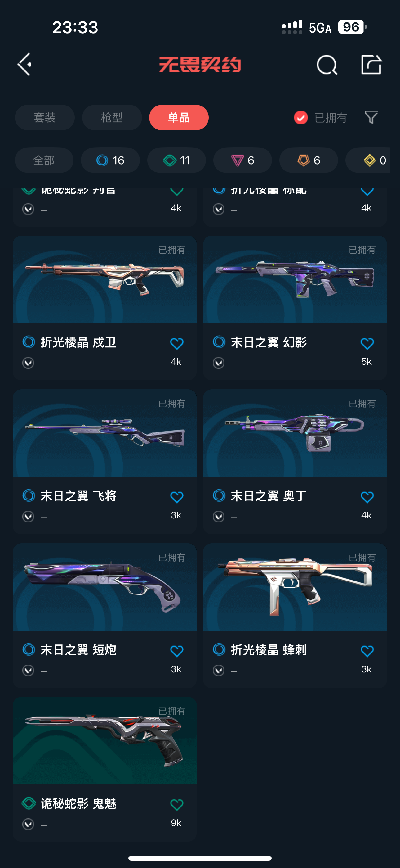This screenshot has height=868, width=400.
Task: Select the blue tier filter showing 16
Action: 110,160
